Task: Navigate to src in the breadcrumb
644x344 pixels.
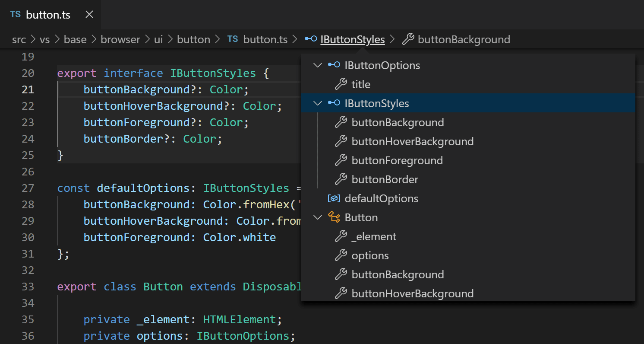Action: pos(19,39)
